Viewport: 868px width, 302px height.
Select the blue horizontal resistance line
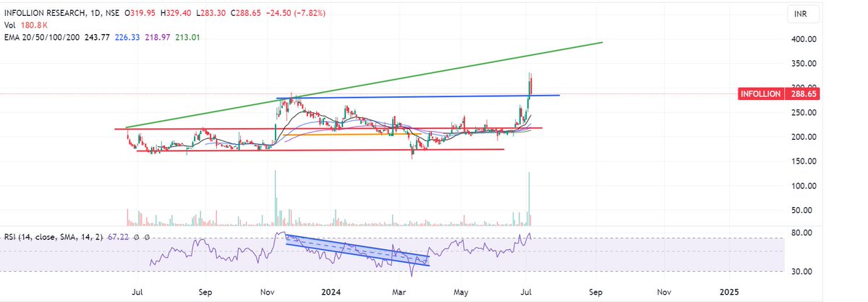(x=417, y=96)
